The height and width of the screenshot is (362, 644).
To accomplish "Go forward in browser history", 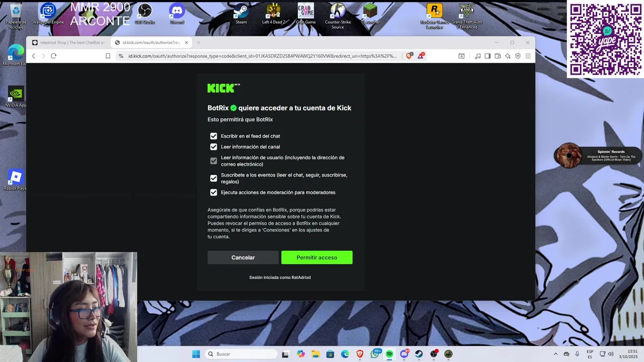I will pos(43,56).
